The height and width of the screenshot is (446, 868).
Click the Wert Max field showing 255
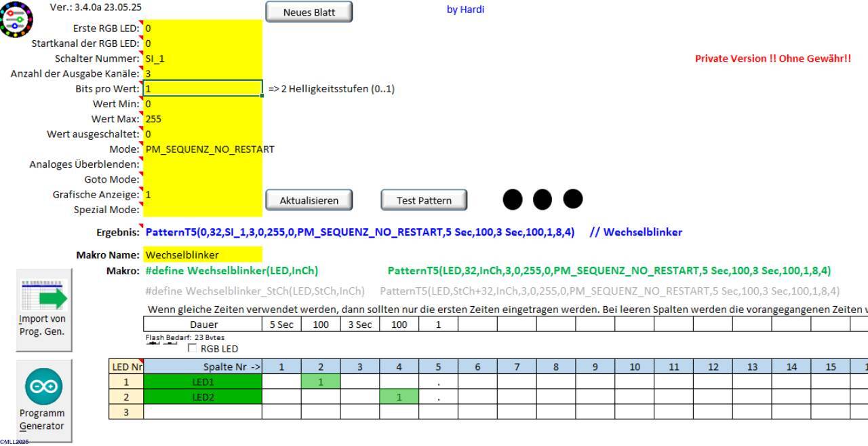click(202, 119)
